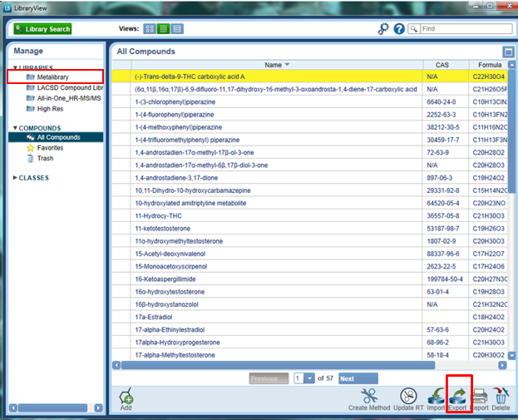Switch to the grid view toggle
This screenshot has height=420, width=518.
150,28
